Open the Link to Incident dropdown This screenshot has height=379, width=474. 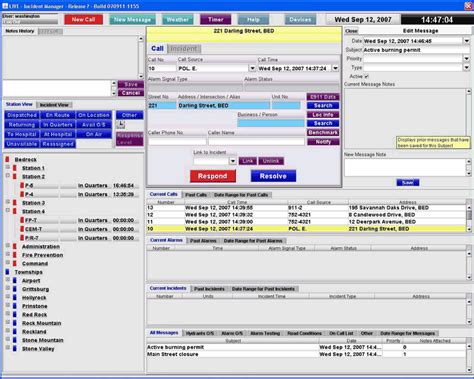[x=232, y=161]
